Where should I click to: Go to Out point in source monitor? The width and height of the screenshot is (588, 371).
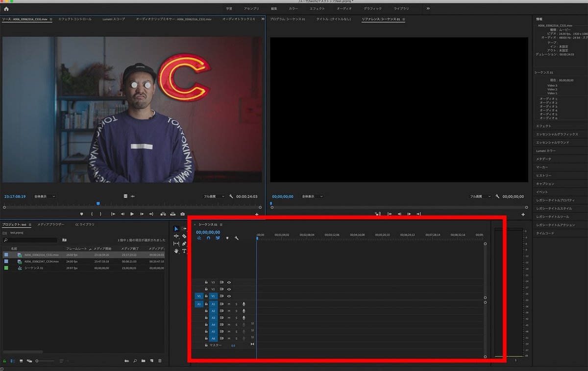pos(151,214)
